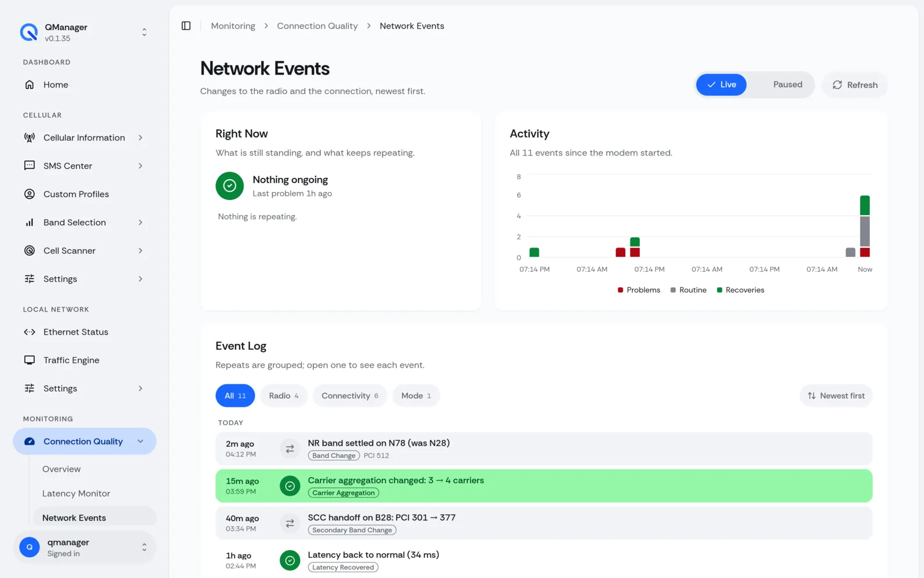The width and height of the screenshot is (924, 578).
Task: Change sort with Newest first button
Action: 836,396
